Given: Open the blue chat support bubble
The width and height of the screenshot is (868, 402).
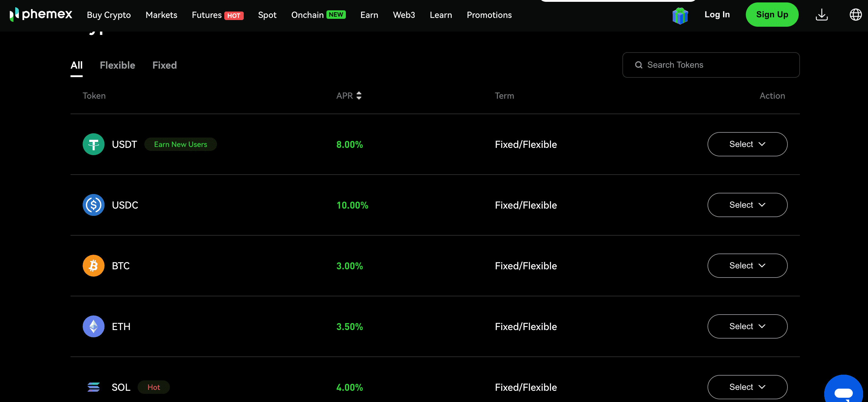Looking at the screenshot, I should point(843,389).
